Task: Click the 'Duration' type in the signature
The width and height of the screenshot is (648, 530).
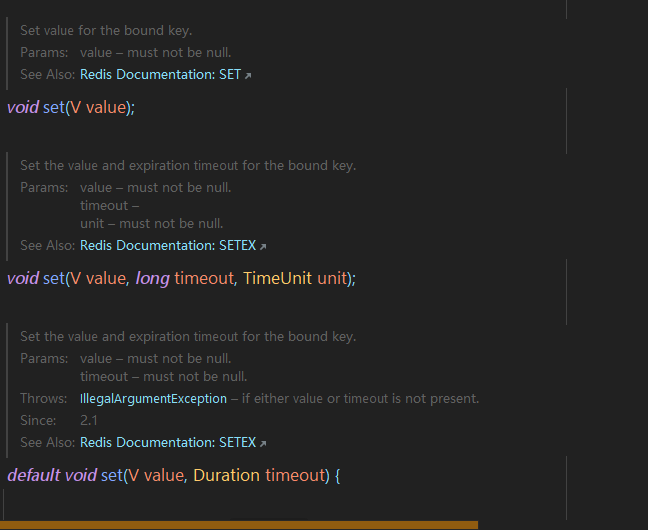Action: pyautogui.click(x=226, y=475)
